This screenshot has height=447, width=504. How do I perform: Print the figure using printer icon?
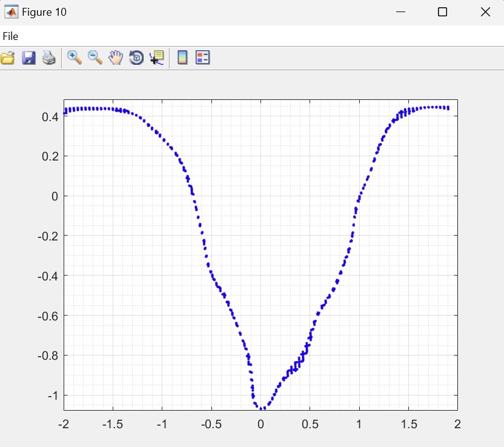point(49,58)
